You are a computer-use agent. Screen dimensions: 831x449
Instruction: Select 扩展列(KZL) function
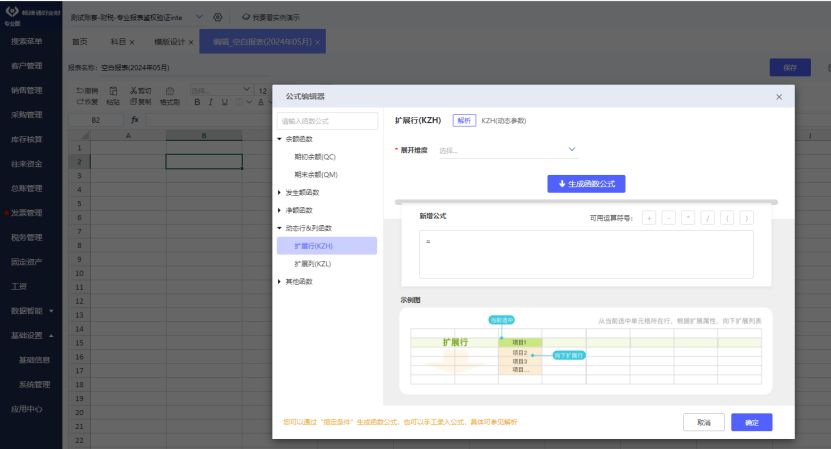click(312, 264)
